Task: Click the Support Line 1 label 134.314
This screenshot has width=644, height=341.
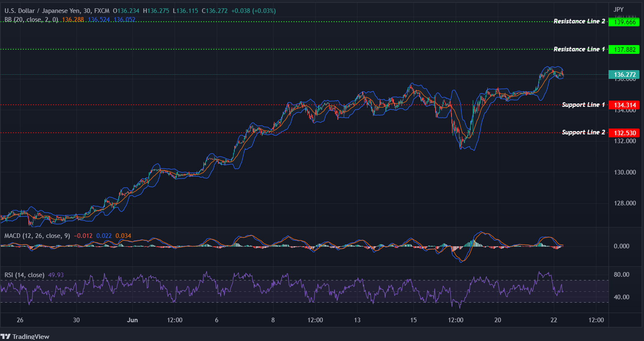Action: [x=624, y=105]
